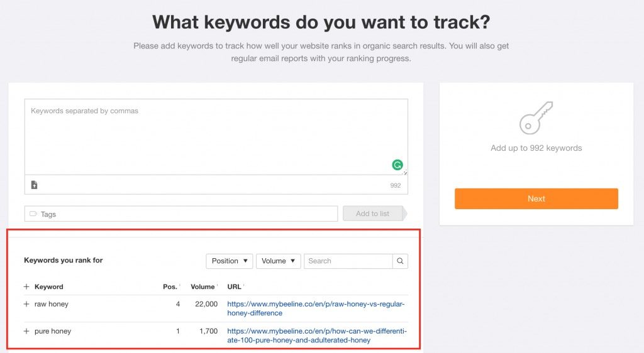Sort the table by the URL column header
The image size is (644, 353).
coord(235,286)
